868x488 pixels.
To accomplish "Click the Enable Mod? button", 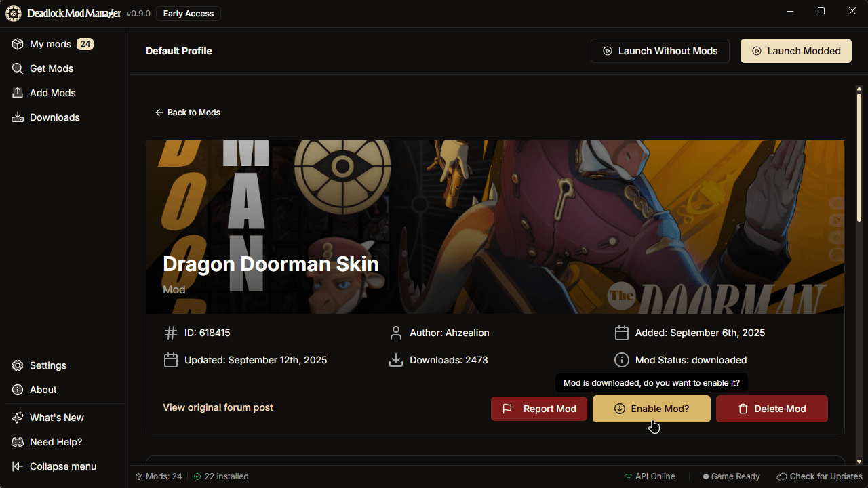I will (652, 409).
